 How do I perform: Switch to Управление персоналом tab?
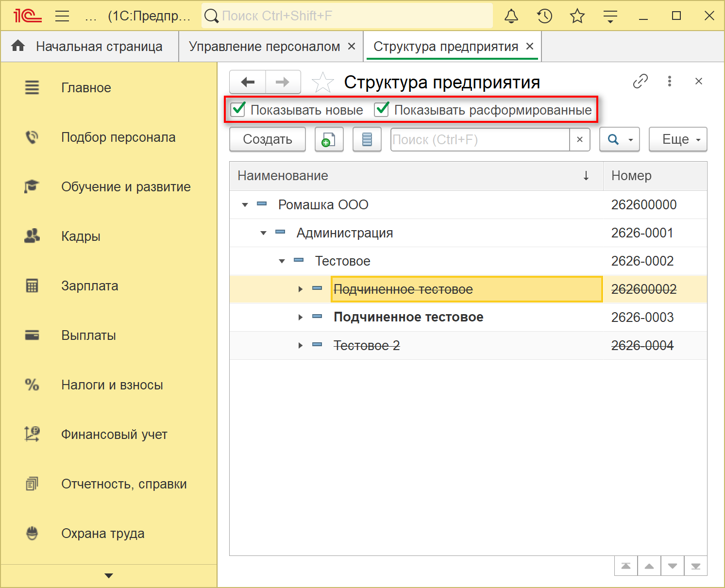[264, 47]
